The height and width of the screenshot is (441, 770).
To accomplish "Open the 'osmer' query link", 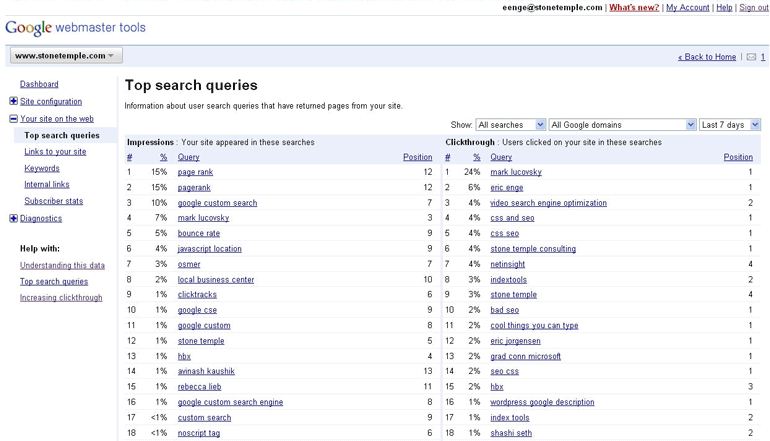I will tap(189, 264).
